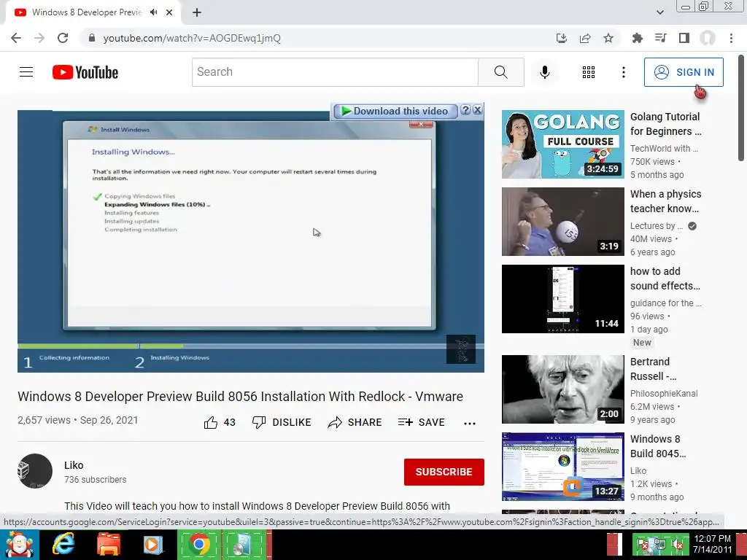Focus the YouTube Search field
747x560 pixels.
(335, 72)
